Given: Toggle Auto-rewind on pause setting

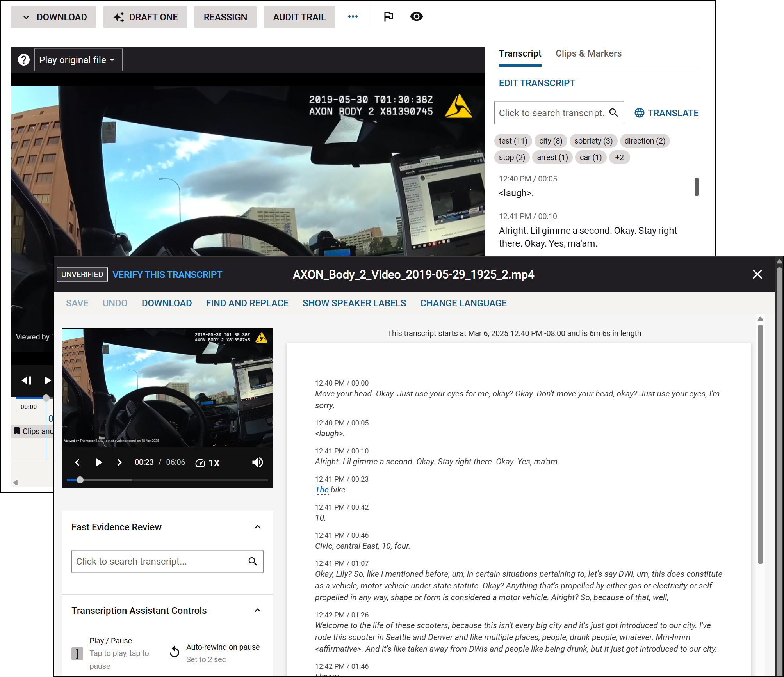Looking at the screenshot, I should (175, 652).
